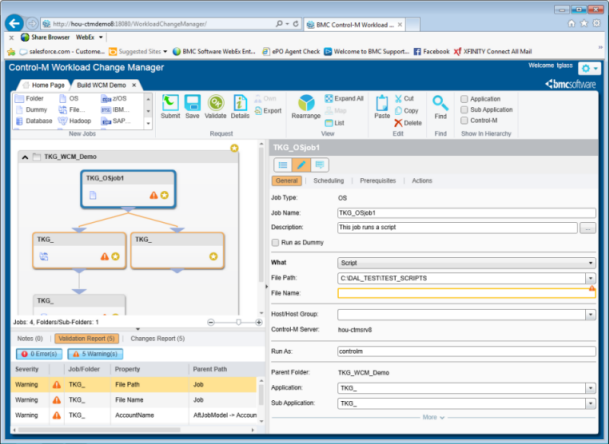Viewport: 609px width, 444px height.
Task: Open the Facebook bookmark
Action: pyautogui.click(x=432, y=51)
